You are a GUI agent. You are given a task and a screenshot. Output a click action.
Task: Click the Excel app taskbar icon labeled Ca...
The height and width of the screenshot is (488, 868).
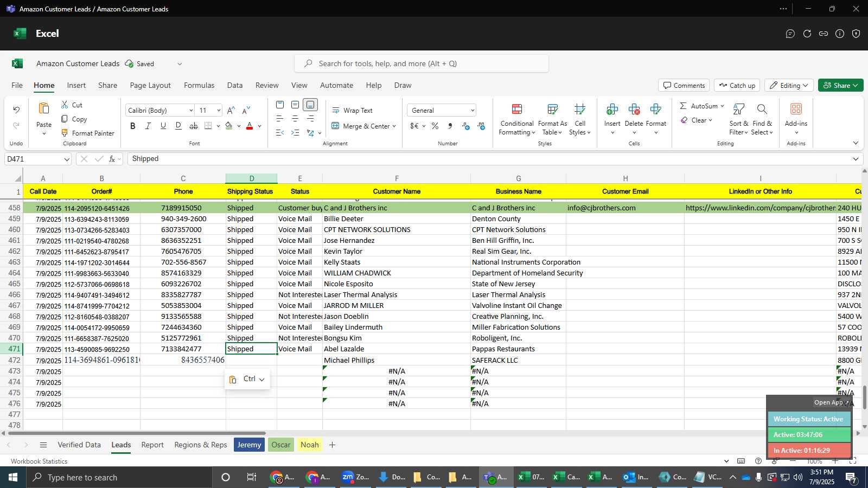pos(566,477)
